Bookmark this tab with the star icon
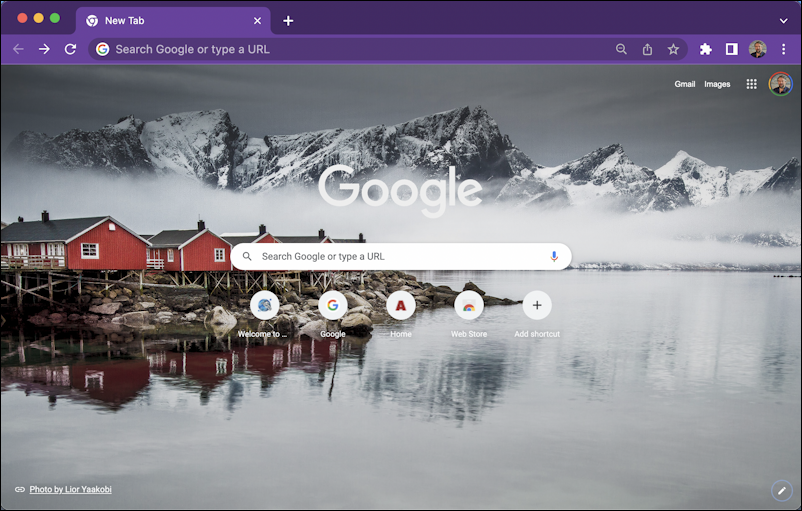The image size is (802, 511). (673, 49)
